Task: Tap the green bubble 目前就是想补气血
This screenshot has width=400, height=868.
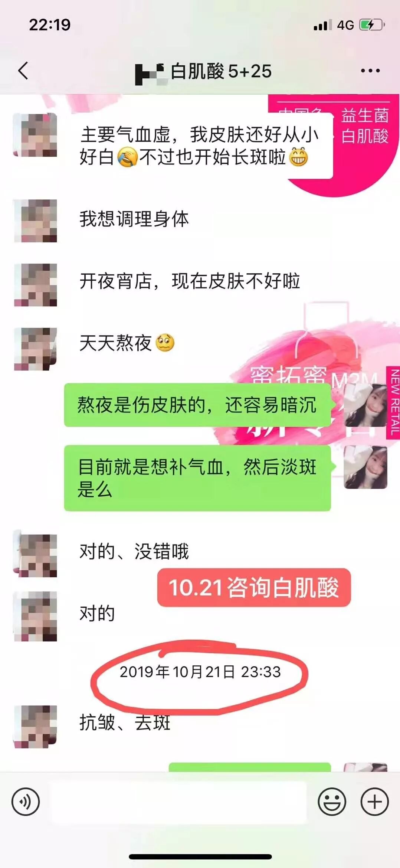Action: (197, 478)
